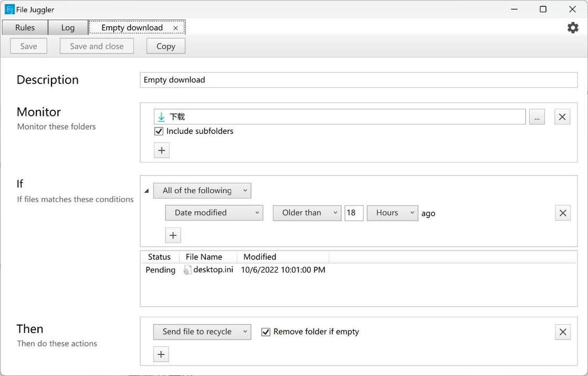This screenshot has width=588, height=376.
Task: Switch to the Log tab
Action: (x=68, y=27)
